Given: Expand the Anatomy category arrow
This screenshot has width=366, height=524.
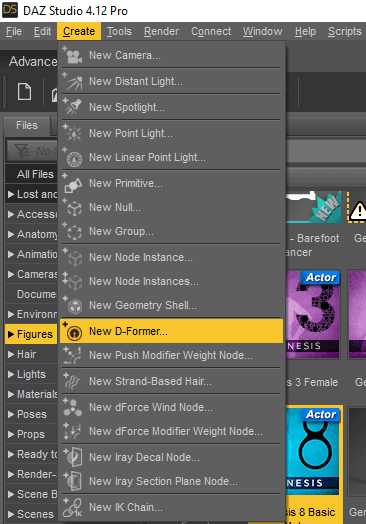Looking at the screenshot, I should coord(11,234).
